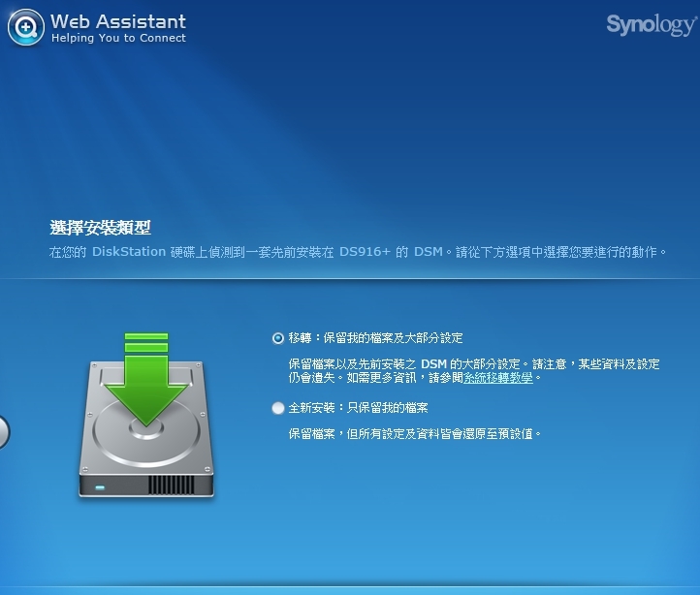Click the description 保留檔案，但所有設定及資料皆會還原至預設值
This screenshot has width=700, height=595.
(415, 433)
